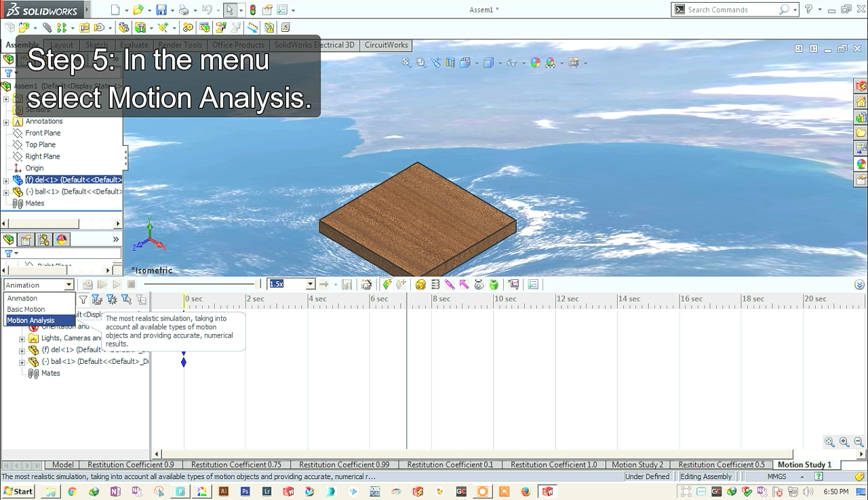Click the Save Animation icon
Screen dimensions: 868x500
point(347,285)
